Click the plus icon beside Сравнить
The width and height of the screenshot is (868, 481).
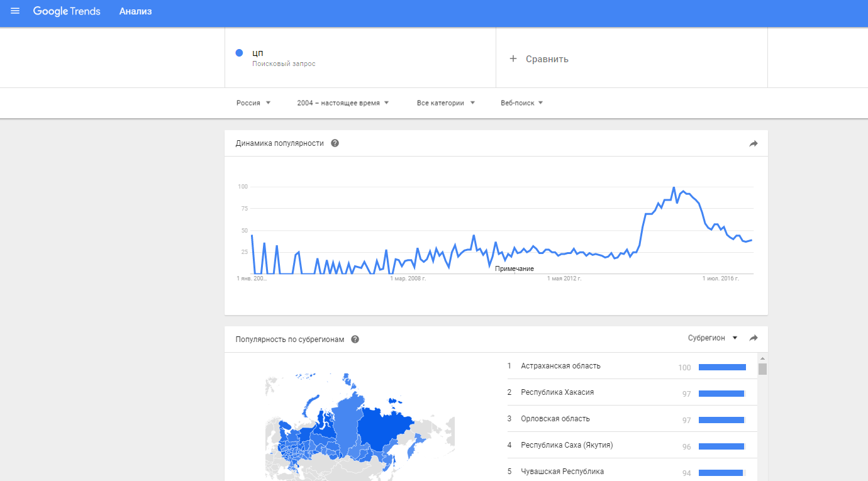tap(513, 58)
